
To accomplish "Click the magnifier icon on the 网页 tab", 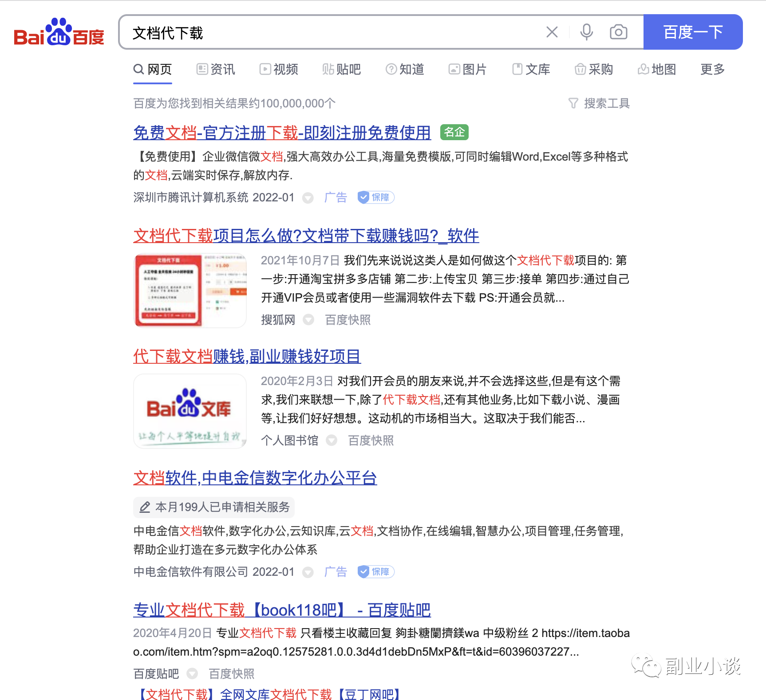I will 138,69.
